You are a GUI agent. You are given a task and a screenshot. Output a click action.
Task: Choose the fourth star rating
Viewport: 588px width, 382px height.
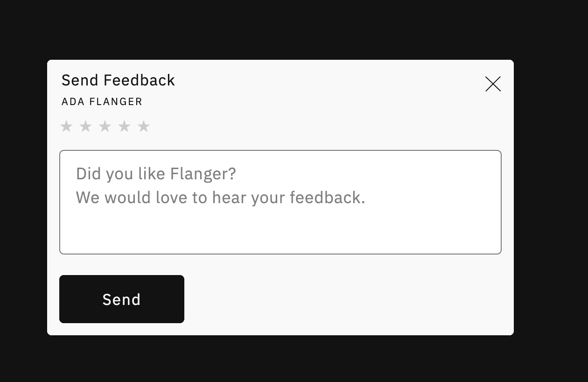tap(124, 126)
